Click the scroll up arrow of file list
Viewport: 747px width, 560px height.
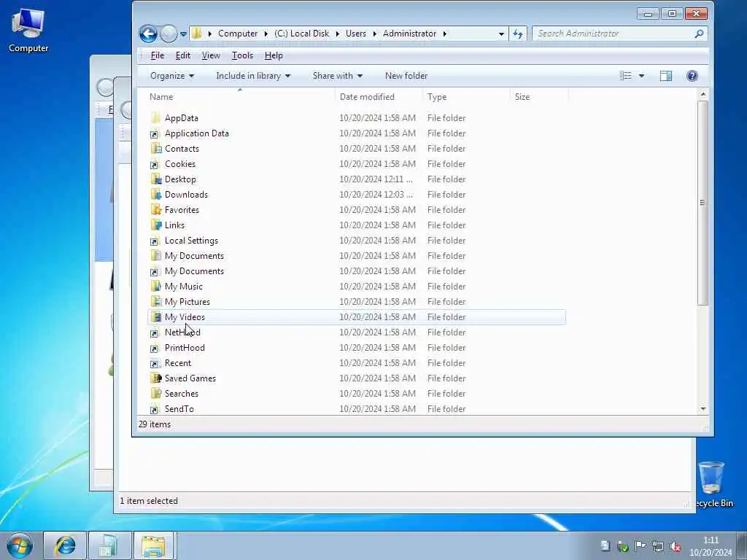click(x=703, y=95)
